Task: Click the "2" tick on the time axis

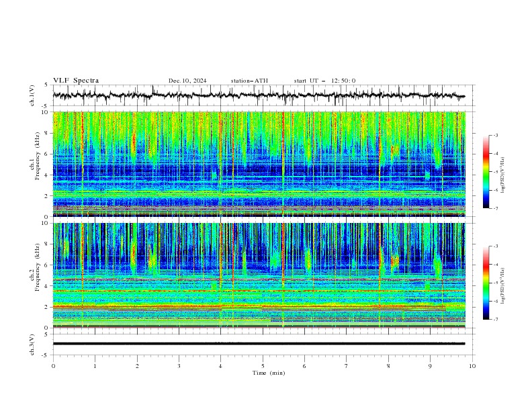Action: [x=137, y=366]
